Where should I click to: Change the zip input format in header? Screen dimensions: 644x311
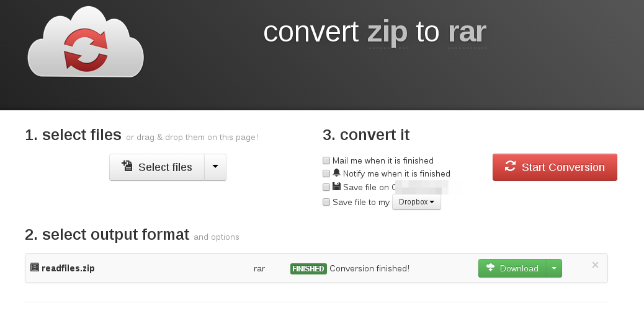(387, 32)
